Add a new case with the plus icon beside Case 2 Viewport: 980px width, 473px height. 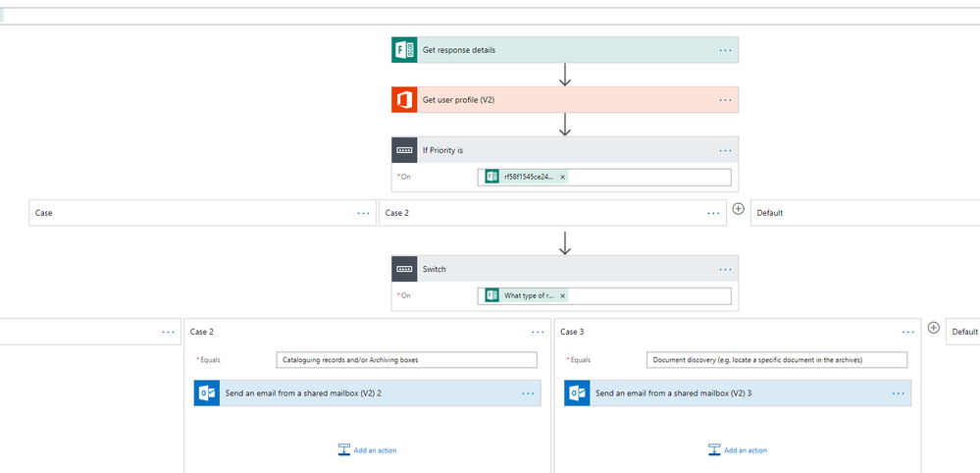click(x=739, y=209)
